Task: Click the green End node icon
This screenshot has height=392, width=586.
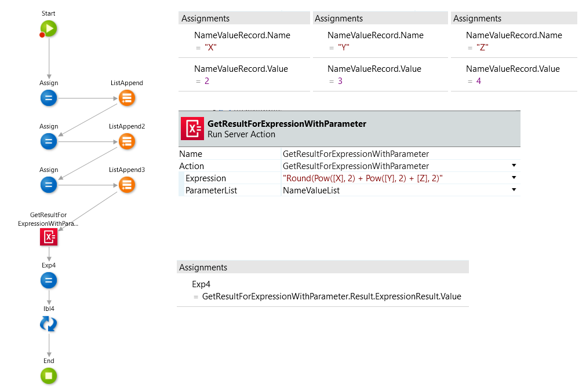Action: click(49, 376)
